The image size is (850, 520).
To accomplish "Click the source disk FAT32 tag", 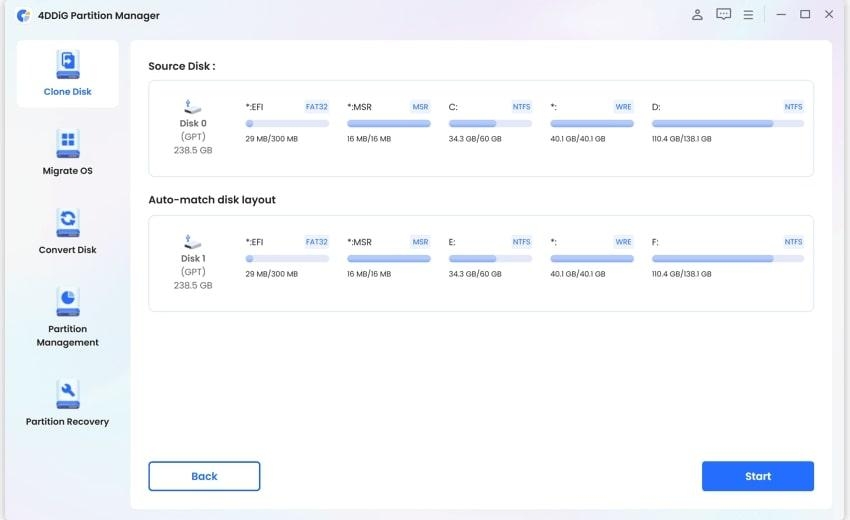I will click(x=317, y=107).
